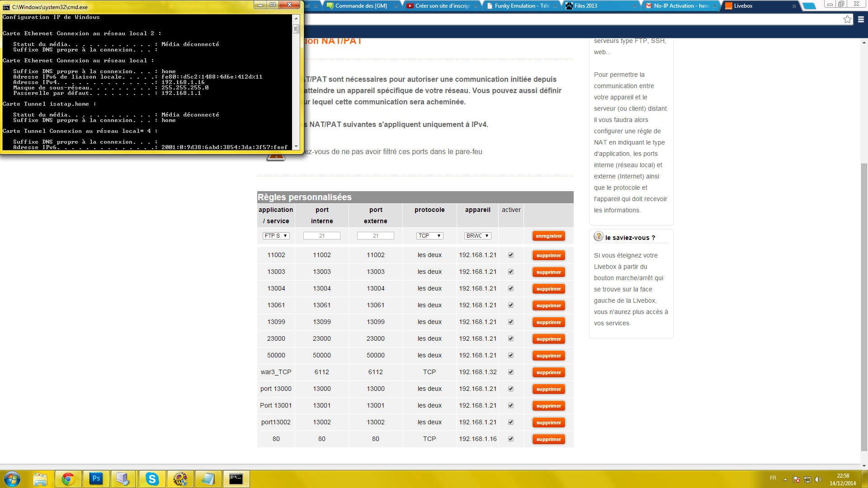Click the network connection tray icon
This screenshot has height=488, width=868.
point(807,479)
